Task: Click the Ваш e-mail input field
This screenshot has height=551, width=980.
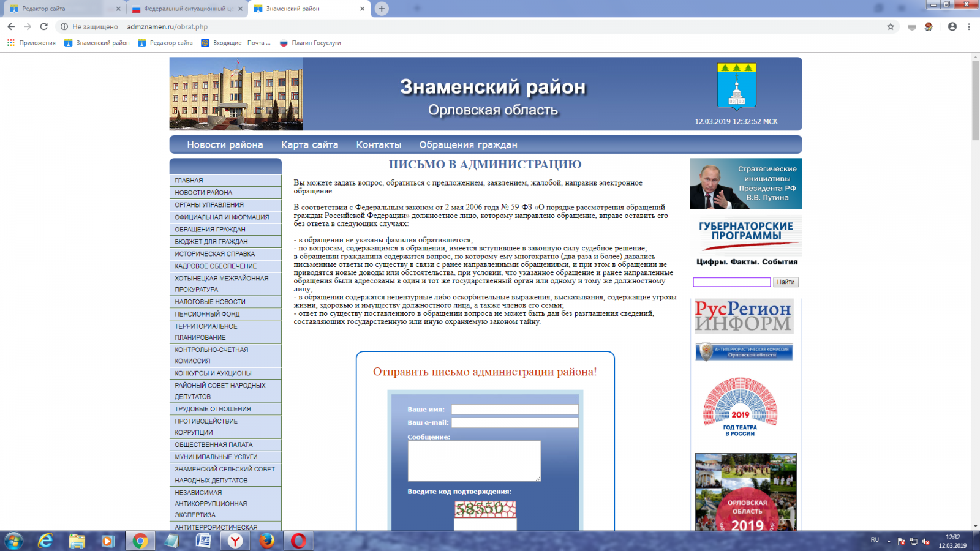Action: (x=514, y=422)
